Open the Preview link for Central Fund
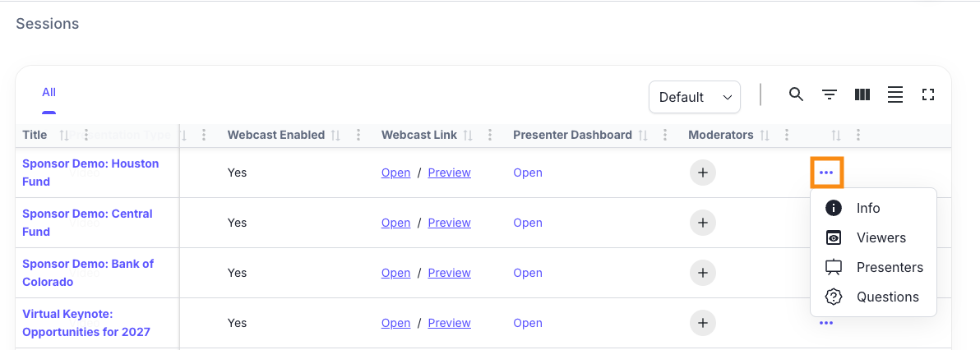Screen dimensions: 980x350 click(450, 223)
